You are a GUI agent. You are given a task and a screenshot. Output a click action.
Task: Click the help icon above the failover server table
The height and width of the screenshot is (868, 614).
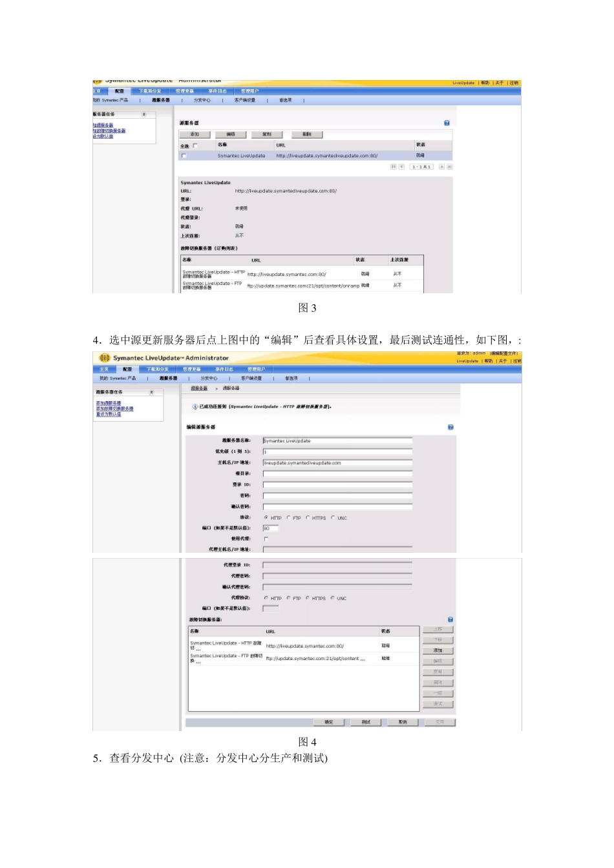pyautogui.click(x=450, y=619)
